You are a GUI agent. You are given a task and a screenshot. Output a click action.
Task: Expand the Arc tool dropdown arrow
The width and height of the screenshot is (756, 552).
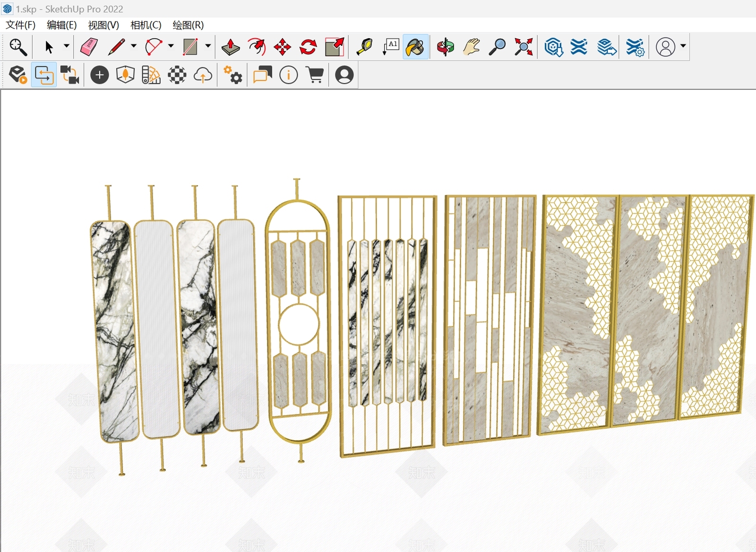click(x=171, y=46)
